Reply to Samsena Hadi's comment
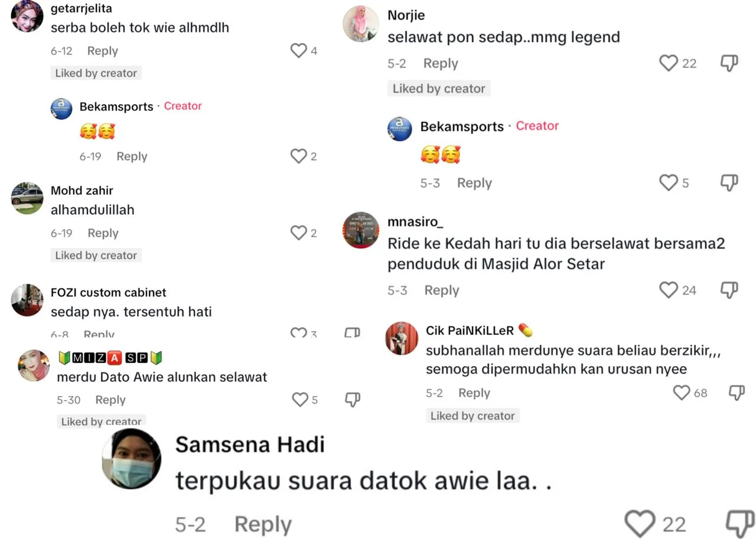Image resolution: width=756 pixels, height=539 pixels. pos(263,524)
